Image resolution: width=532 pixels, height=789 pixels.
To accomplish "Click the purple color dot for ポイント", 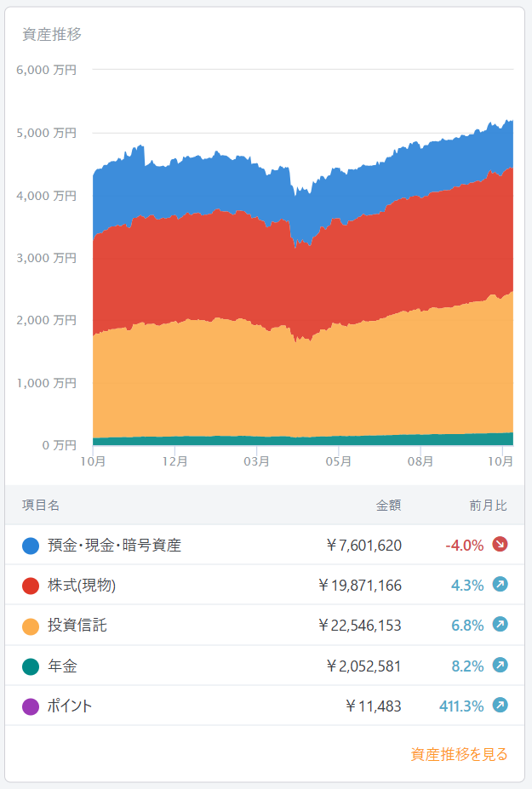I will click(x=31, y=706).
